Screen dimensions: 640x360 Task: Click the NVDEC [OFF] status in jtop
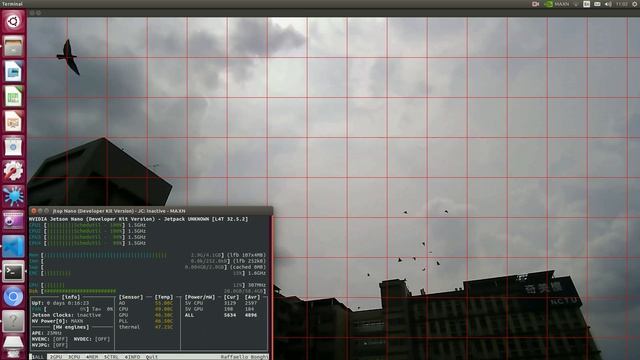[92, 339]
